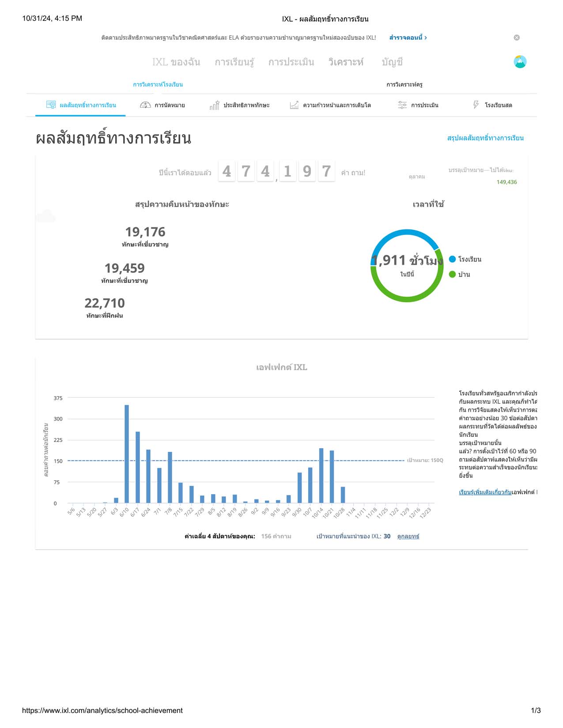Click the สำรวจตอนนี้ link
Viewport: 563px width, 728px height.
[408, 38]
